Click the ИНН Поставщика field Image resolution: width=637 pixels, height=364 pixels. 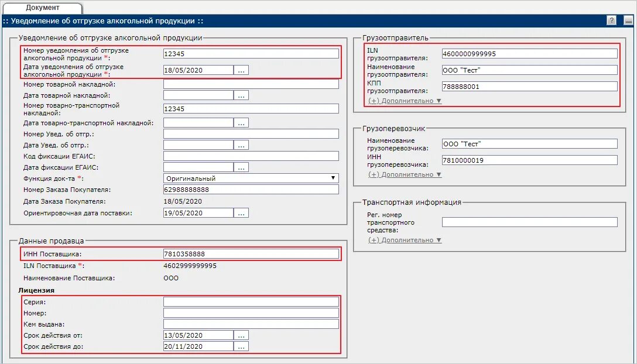point(251,254)
